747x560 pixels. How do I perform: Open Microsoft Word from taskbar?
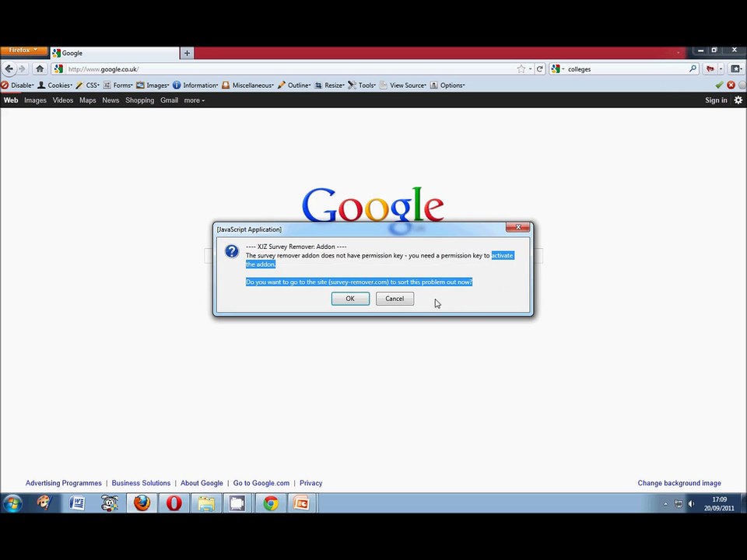coord(77,503)
